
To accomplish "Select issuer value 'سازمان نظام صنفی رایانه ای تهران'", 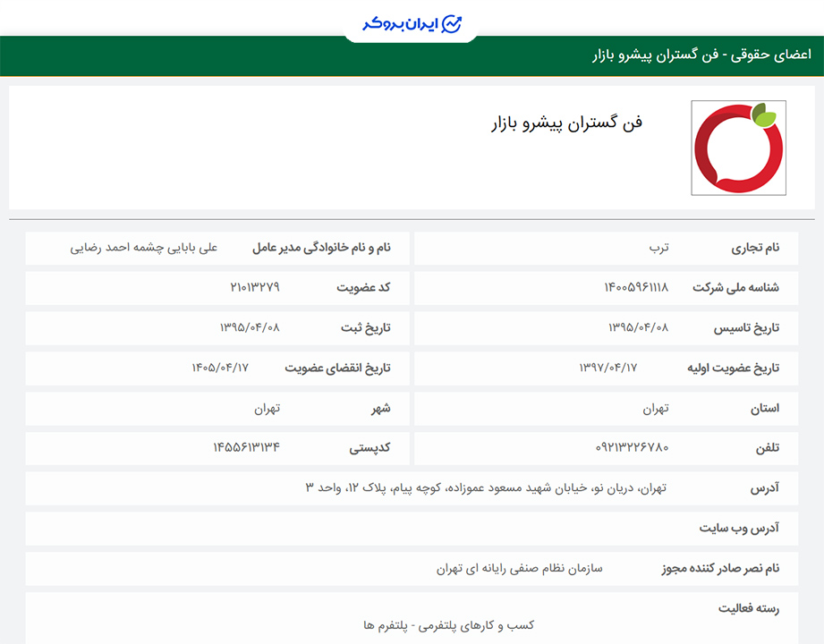I will 519,568.
